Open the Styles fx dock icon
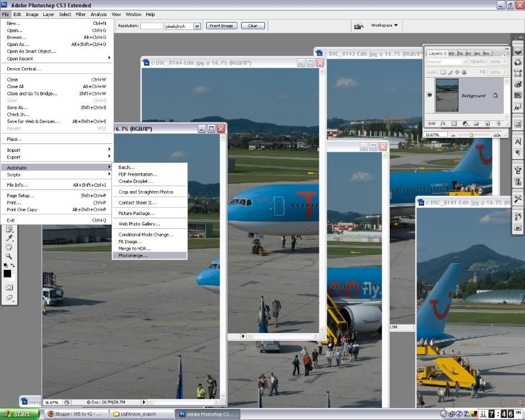Viewport: 525px width, 420px height. click(518, 107)
